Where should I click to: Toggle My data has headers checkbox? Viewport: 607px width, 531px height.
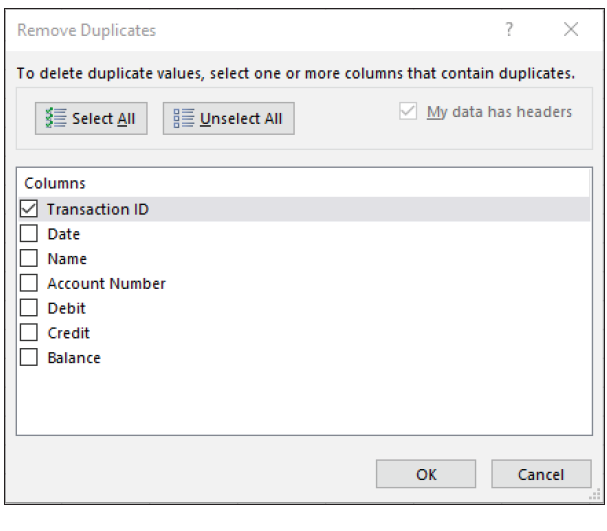[x=408, y=112]
